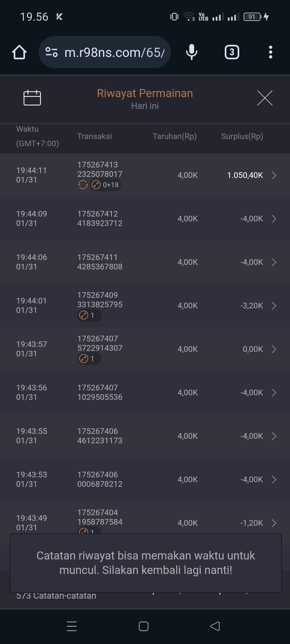The width and height of the screenshot is (290, 644).
Task: Open the browser three-dot menu
Action: (270, 52)
